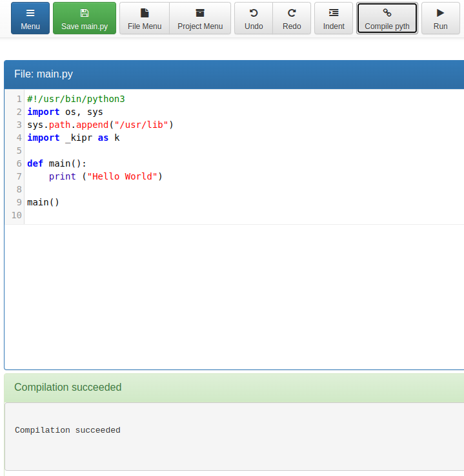Indent the code

pos(334,18)
